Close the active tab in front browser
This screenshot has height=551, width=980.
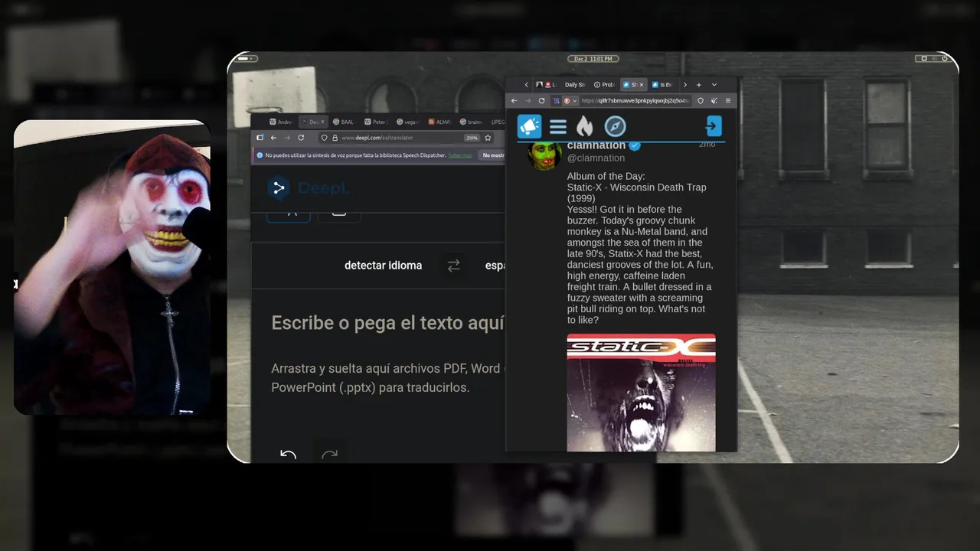point(642,85)
